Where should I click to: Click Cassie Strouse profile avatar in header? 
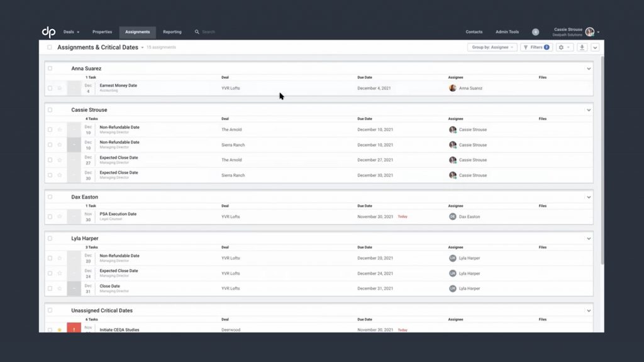(590, 32)
